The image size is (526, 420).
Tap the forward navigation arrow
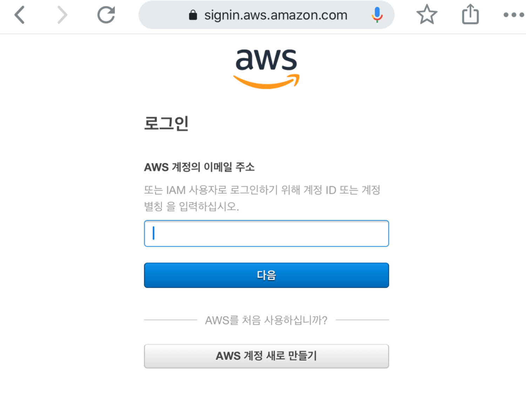[62, 15]
